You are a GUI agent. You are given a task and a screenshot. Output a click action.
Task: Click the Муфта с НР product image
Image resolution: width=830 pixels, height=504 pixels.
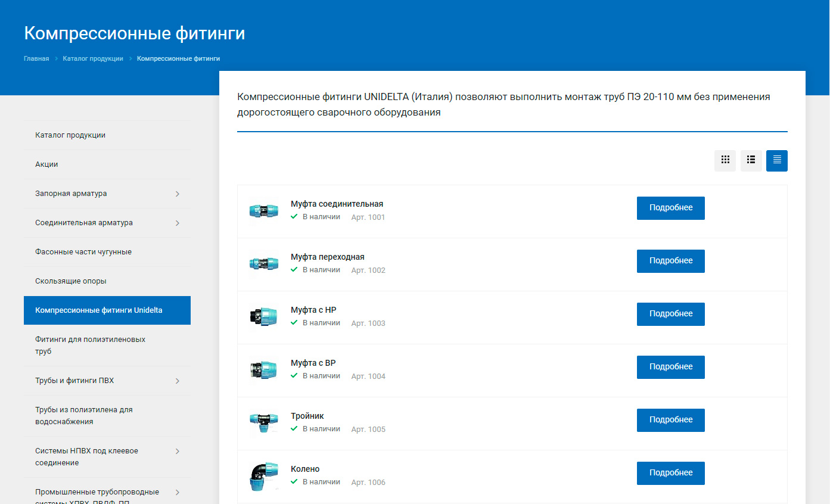pos(263,317)
